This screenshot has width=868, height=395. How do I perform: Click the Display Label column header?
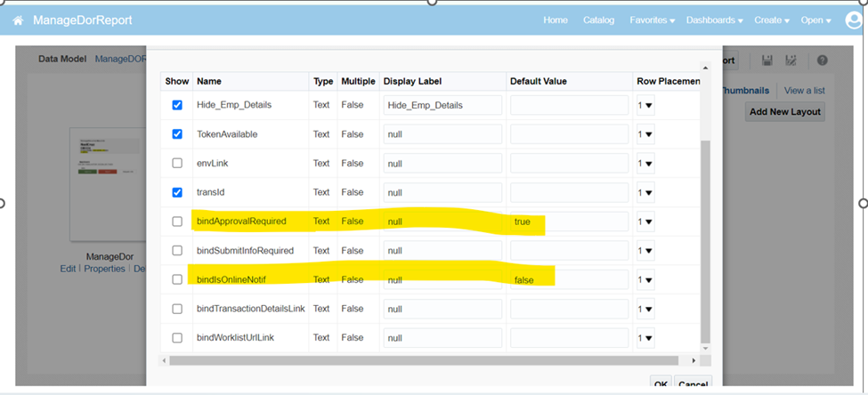click(442, 81)
